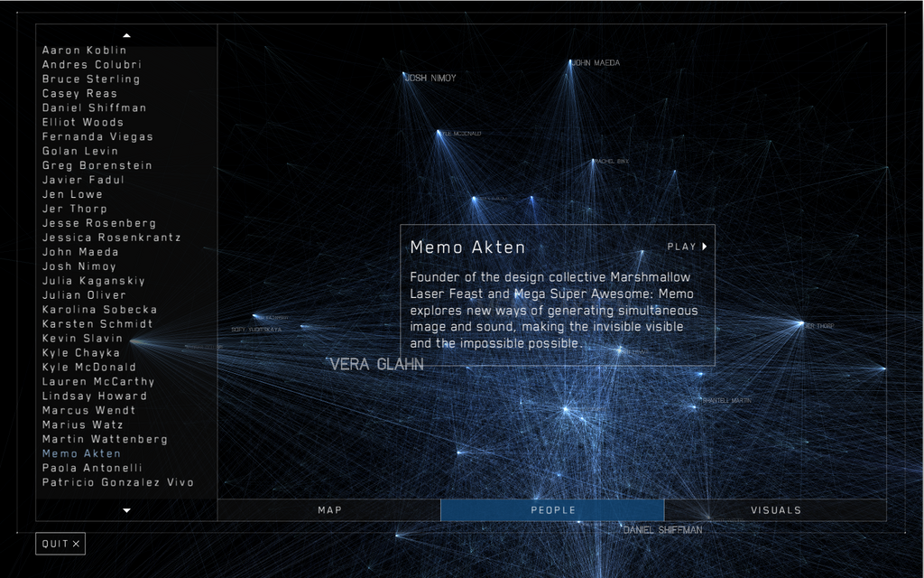This screenshot has height=578, width=924.
Task: Click Fernanda Viegas in the sidebar
Action: [x=97, y=137]
